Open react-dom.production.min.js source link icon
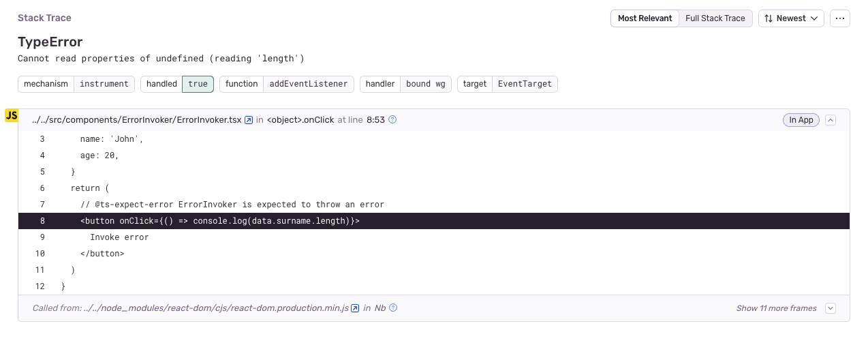868x341 pixels. (x=354, y=308)
